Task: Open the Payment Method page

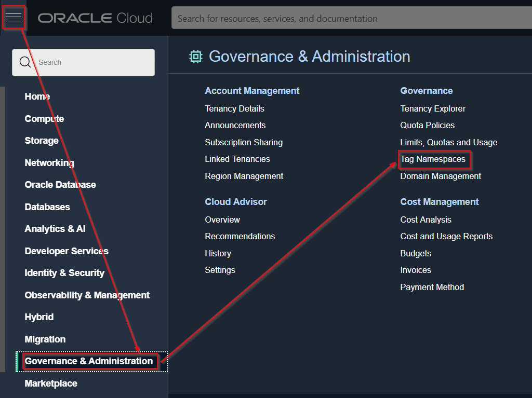Action: tap(432, 287)
